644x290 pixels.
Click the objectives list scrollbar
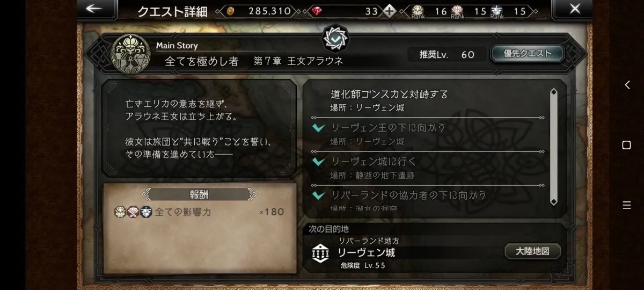point(554,147)
